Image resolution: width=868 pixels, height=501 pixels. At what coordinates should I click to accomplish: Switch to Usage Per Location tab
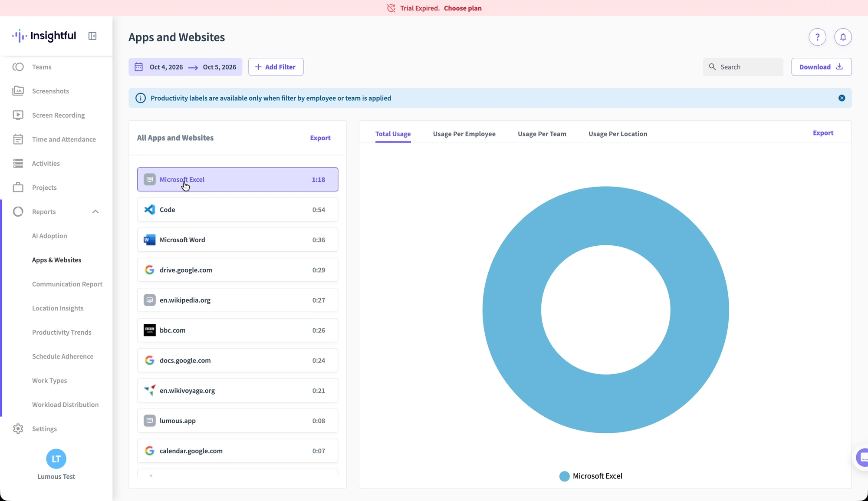618,134
